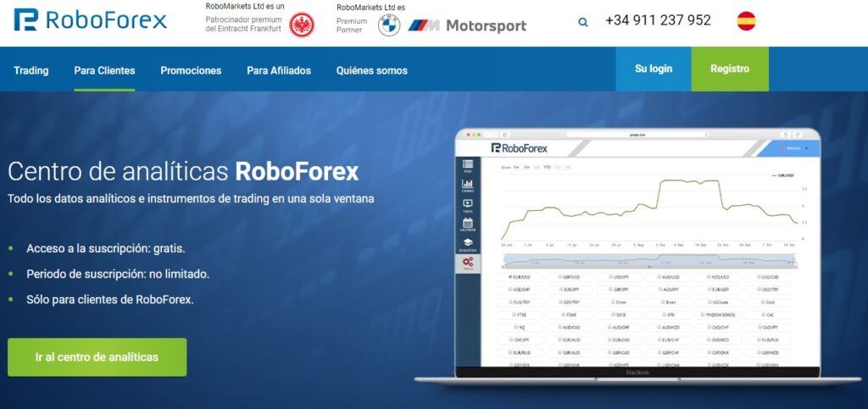Click the green Registro button

[x=730, y=69]
